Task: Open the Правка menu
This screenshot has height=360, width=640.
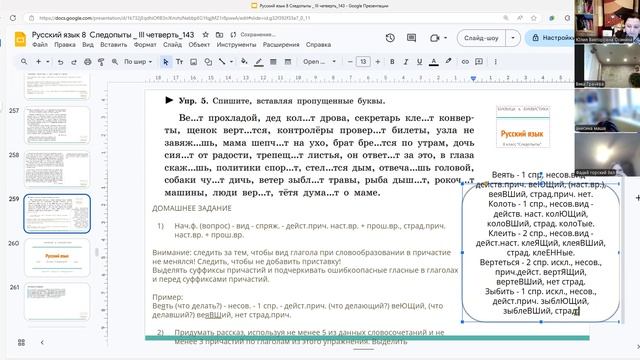Action: (65, 44)
